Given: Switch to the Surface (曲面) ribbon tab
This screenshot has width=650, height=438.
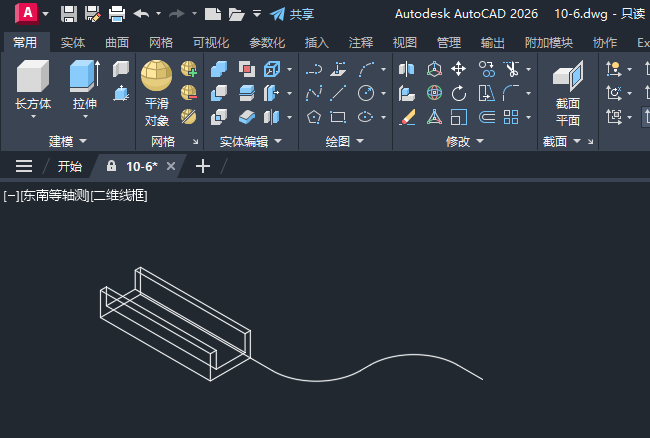Looking at the screenshot, I should point(117,42).
